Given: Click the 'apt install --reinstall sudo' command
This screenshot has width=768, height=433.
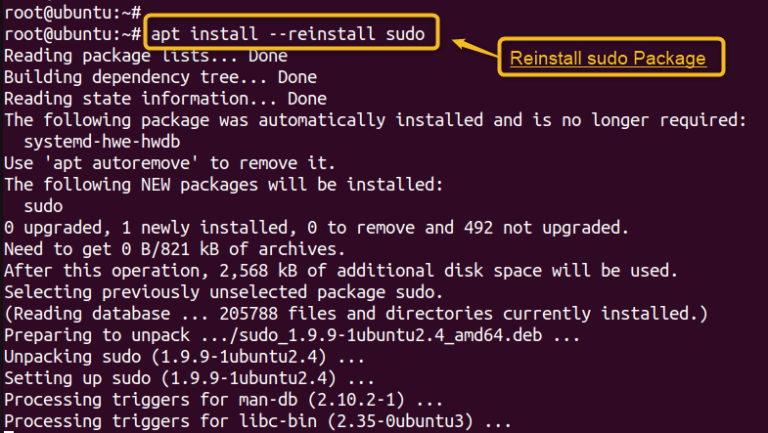Looking at the screenshot, I should click(x=288, y=34).
